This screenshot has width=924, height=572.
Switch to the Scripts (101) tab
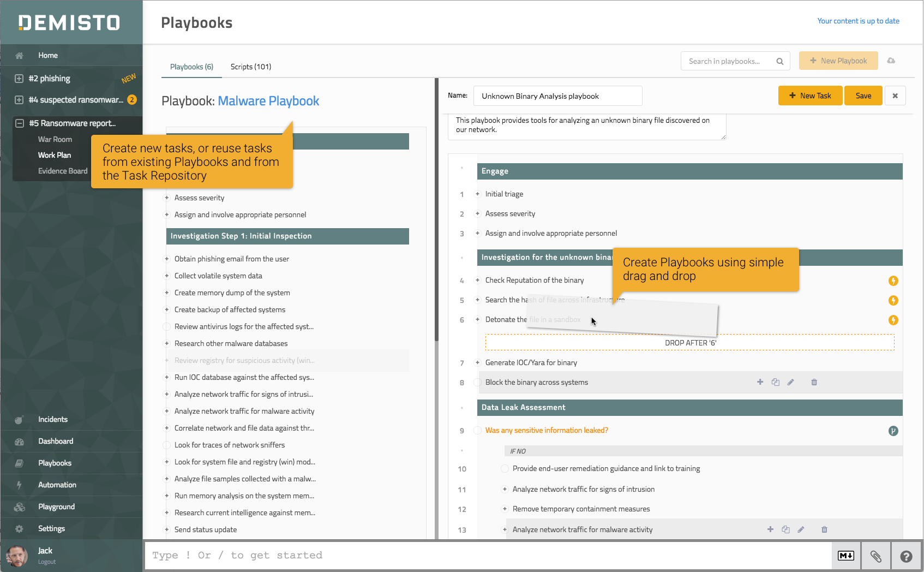pos(250,67)
